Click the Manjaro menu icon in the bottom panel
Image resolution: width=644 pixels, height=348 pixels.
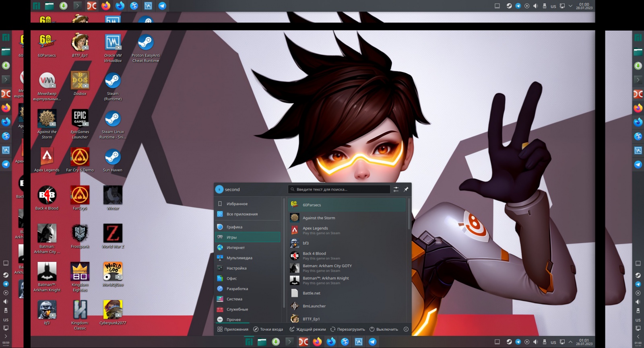(249, 342)
